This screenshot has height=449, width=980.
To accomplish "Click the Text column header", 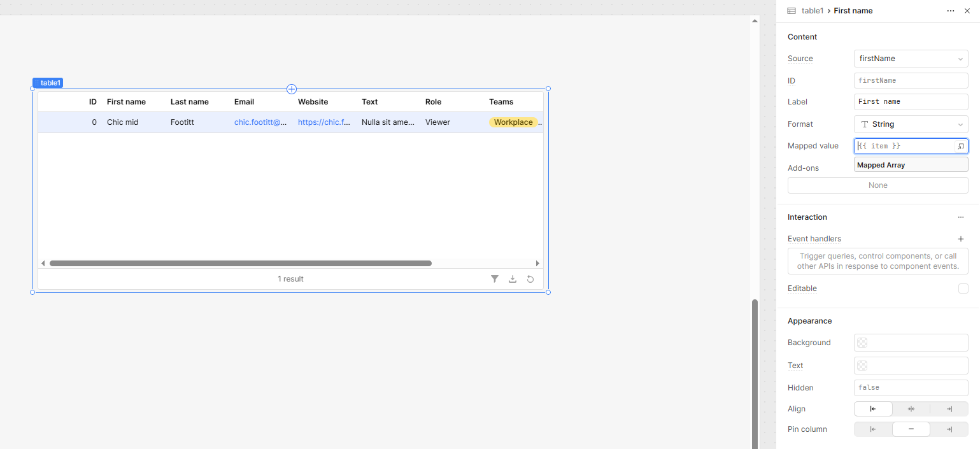I will 370,102.
